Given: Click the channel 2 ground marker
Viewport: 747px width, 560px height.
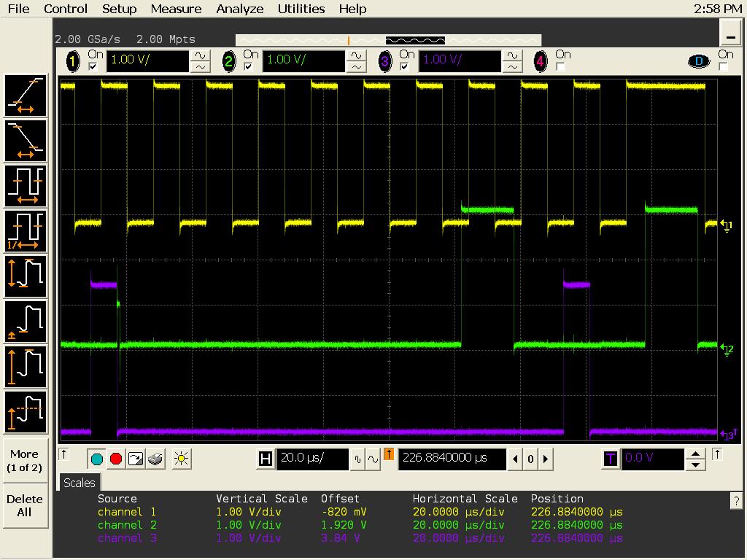Looking at the screenshot, I should point(727,349).
